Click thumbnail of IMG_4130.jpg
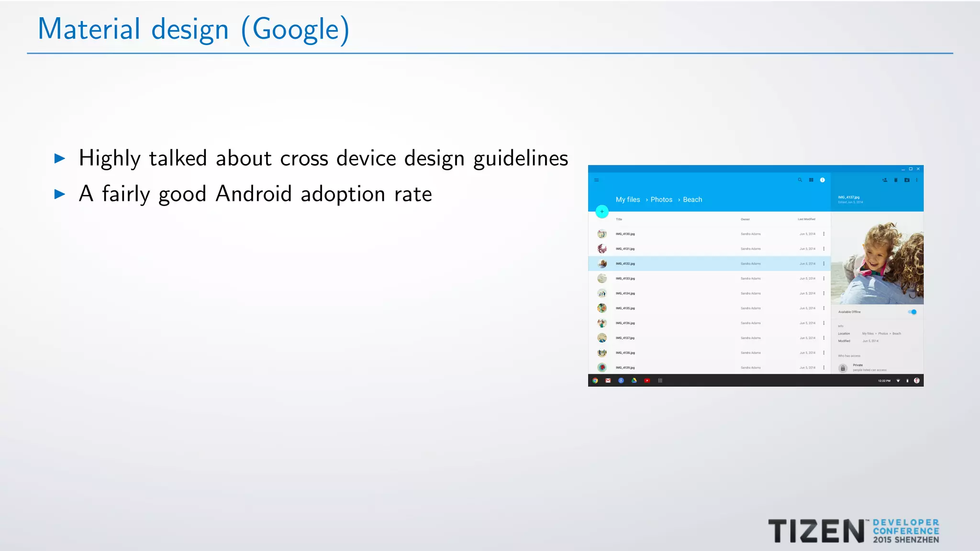The width and height of the screenshot is (980, 551). coord(602,234)
